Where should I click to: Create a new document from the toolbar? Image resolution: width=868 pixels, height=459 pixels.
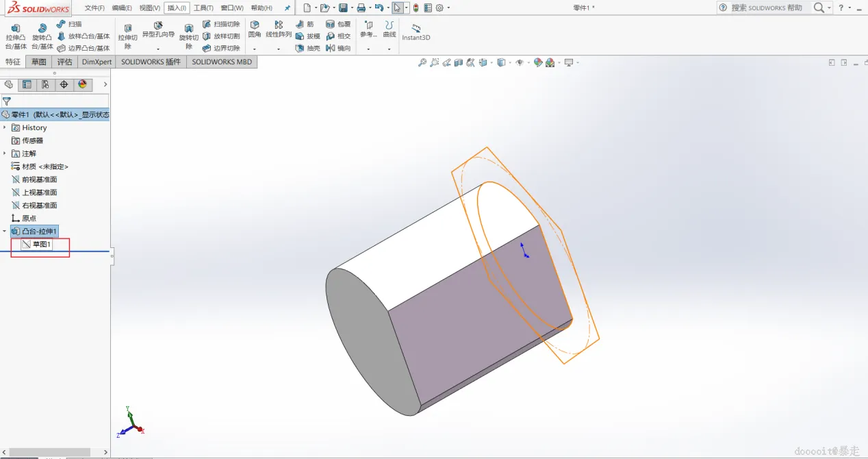pyautogui.click(x=307, y=8)
